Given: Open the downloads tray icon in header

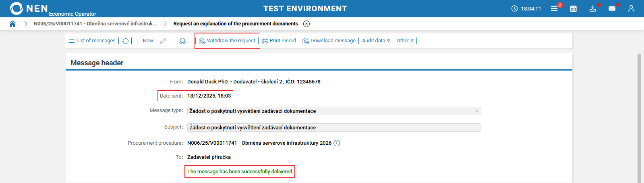Looking at the screenshot, I should pyautogui.click(x=592, y=8).
